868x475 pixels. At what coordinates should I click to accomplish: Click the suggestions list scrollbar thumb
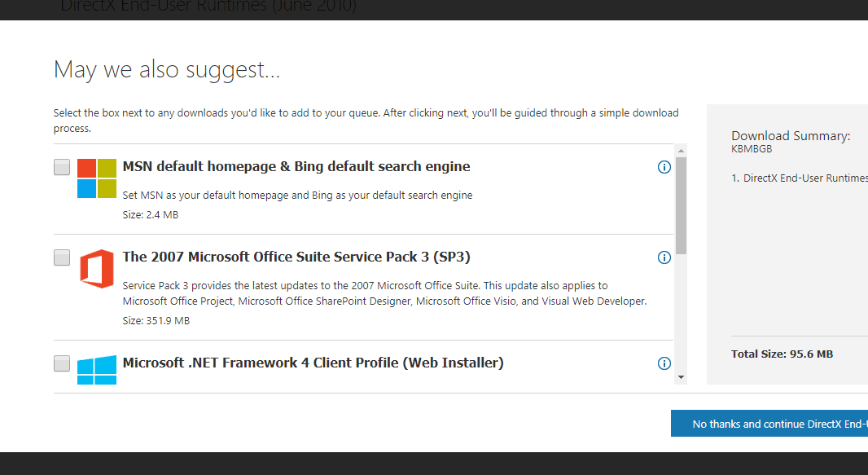pos(681,206)
